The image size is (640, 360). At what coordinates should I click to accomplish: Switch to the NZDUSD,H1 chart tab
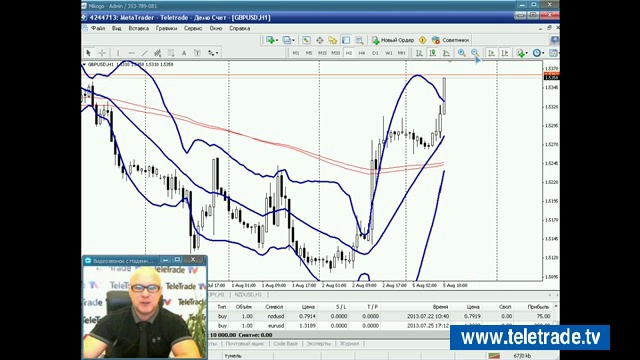(248, 295)
